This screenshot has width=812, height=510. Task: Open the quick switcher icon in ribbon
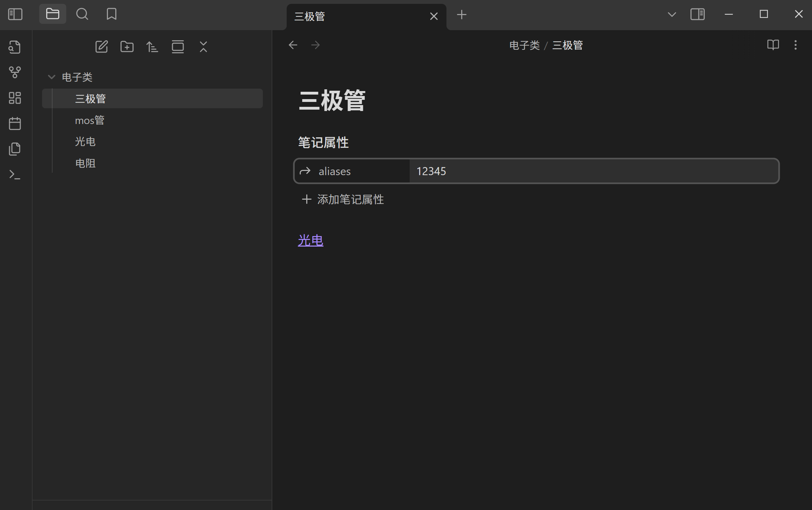(15, 47)
